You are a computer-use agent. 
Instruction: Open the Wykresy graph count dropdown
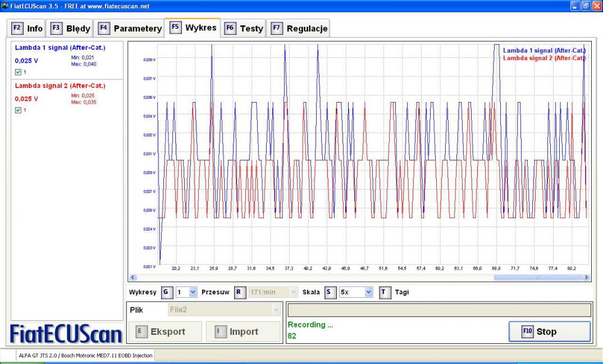[x=193, y=292]
